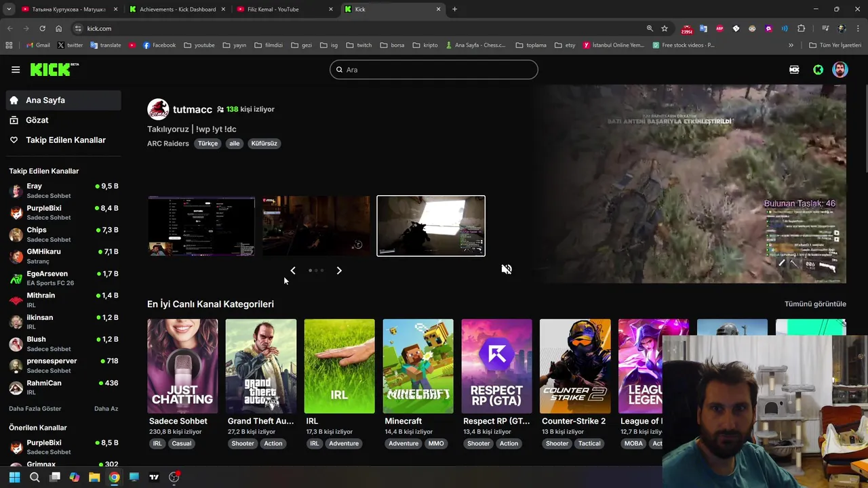Image resolution: width=868 pixels, height=488 pixels.
Task: Open the IRL category card
Action: pos(339,366)
